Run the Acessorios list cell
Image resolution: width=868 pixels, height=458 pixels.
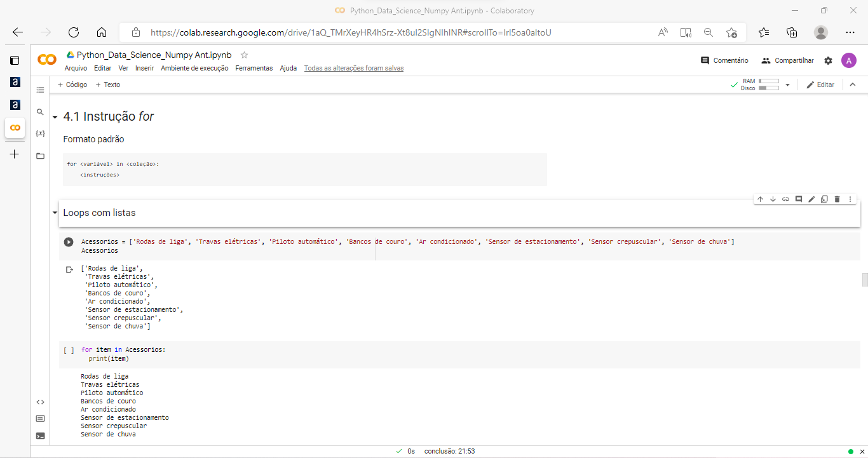69,242
